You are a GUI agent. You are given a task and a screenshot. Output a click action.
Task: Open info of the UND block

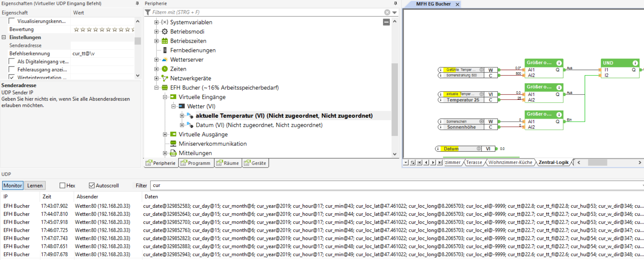[x=635, y=63]
